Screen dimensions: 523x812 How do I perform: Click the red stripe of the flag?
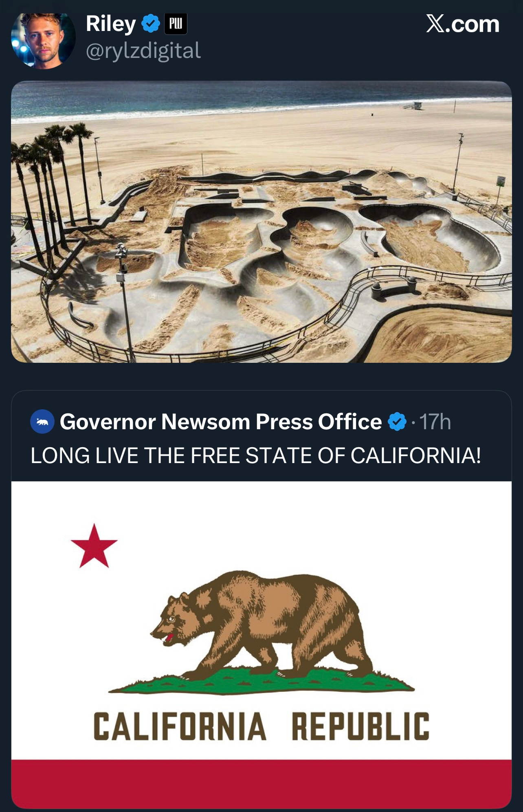click(x=261, y=784)
